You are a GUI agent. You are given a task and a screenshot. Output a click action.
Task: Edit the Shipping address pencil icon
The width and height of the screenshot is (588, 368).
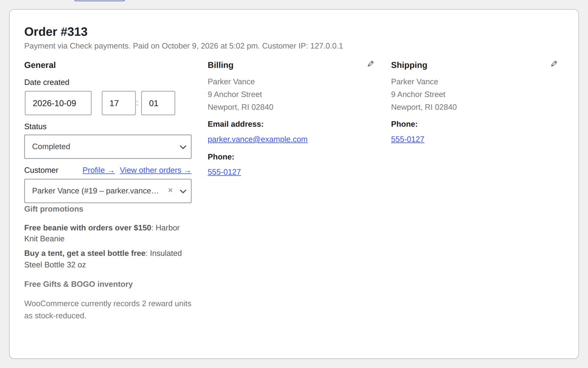click(554, 64)
